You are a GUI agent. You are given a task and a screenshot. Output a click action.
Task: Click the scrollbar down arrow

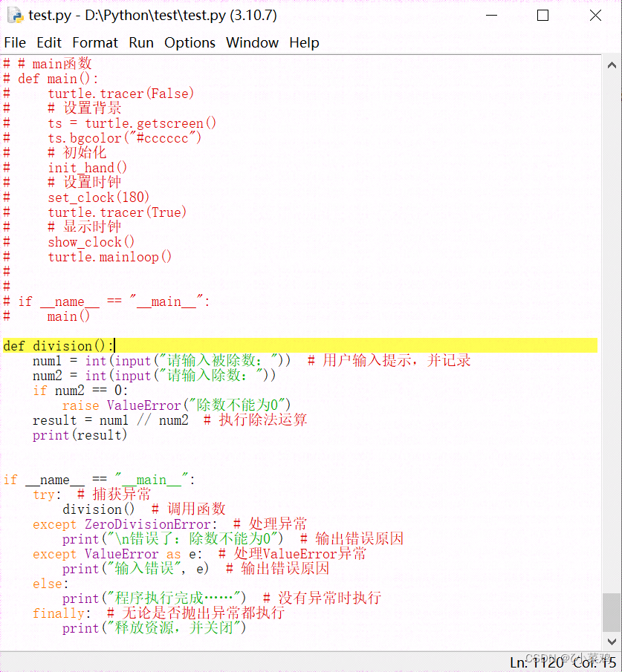click(612, 642)
